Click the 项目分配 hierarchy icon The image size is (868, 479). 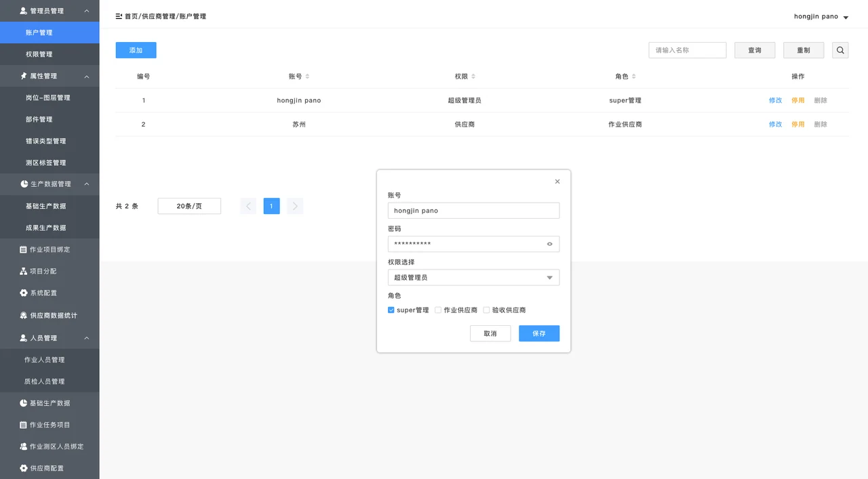point(24,271)
